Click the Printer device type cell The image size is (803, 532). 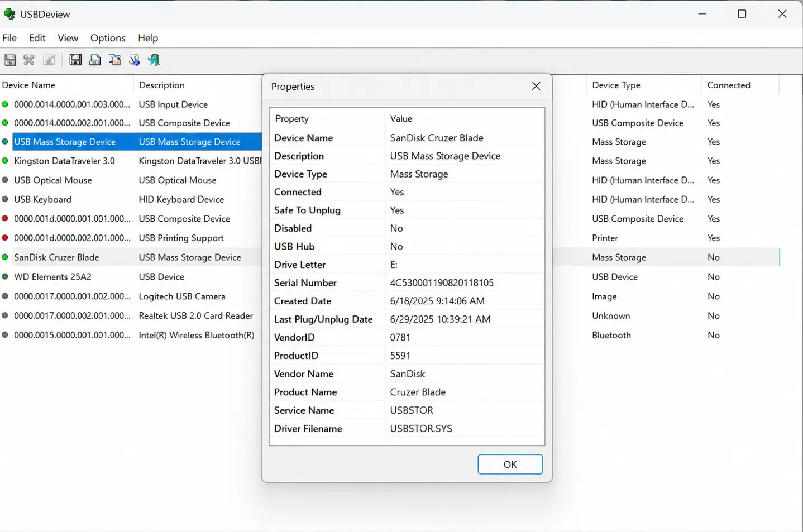[605, 238]
